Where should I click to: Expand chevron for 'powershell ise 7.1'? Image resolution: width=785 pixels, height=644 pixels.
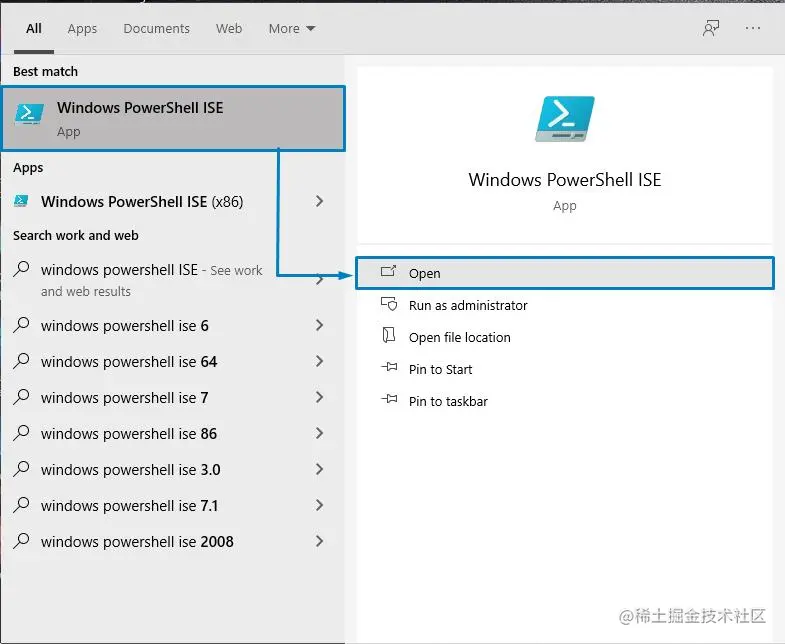319,505
